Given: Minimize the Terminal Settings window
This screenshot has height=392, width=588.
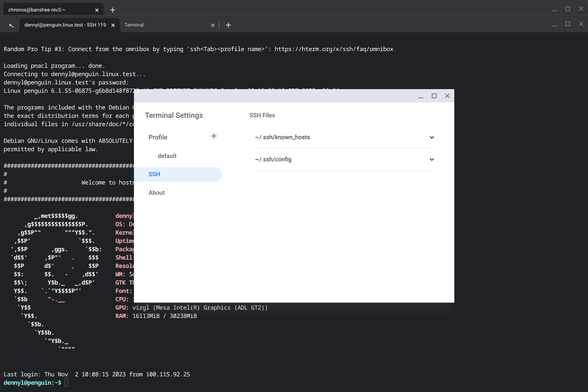Looking at the screenshot, I should point(421,96).
